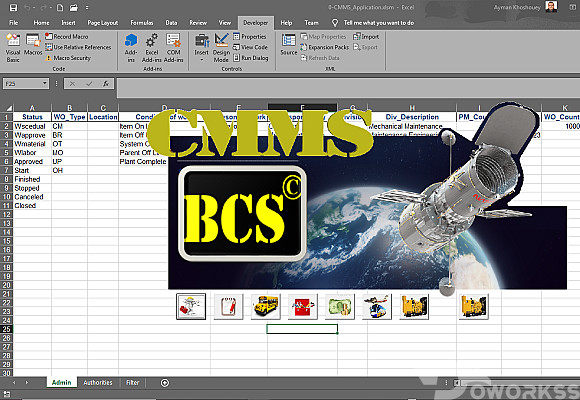Select the Authorities sheet tab

(x=98, y=382)
